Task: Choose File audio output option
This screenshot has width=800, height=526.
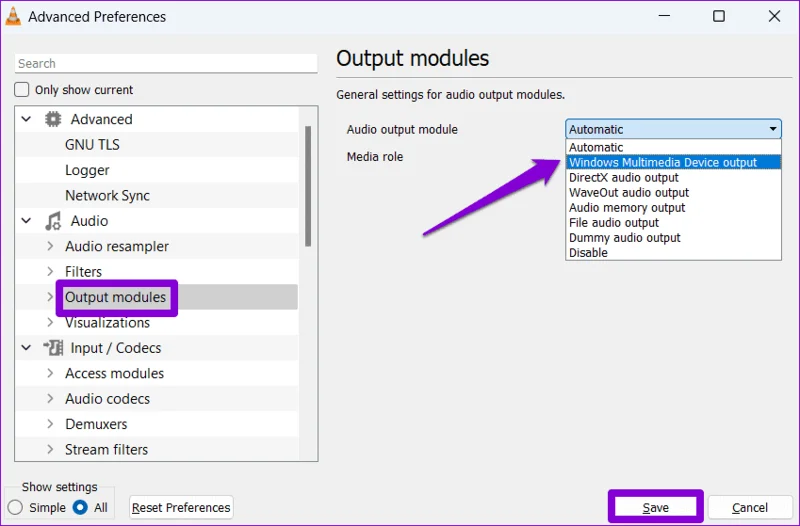Action: pyautogui.click(x=673, y=222)
